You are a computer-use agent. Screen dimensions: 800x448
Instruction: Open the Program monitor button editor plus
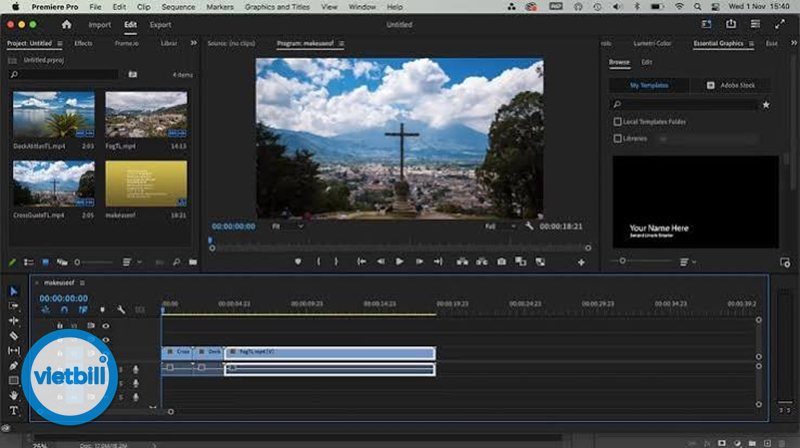pyautogui.click(x=581, y=262)
